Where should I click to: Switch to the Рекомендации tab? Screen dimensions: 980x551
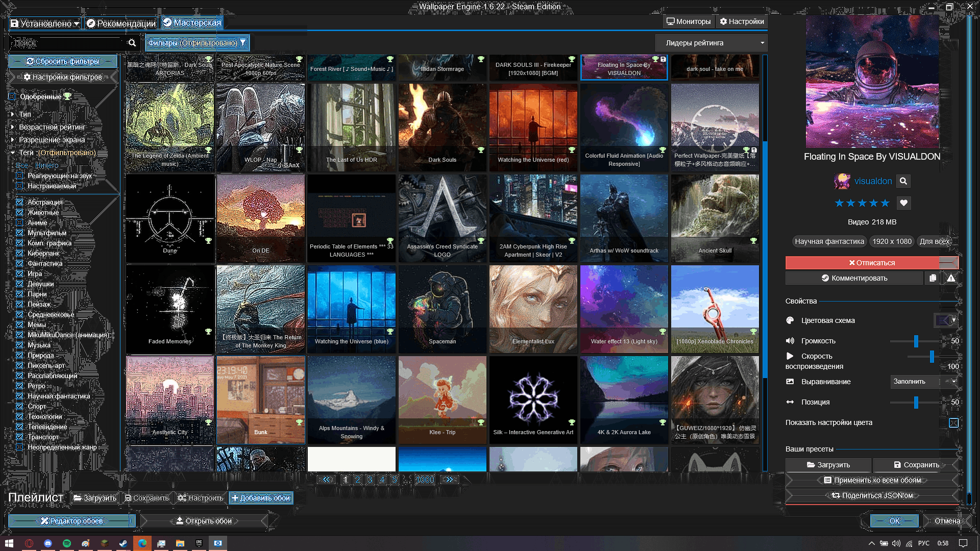click(121, 23)
